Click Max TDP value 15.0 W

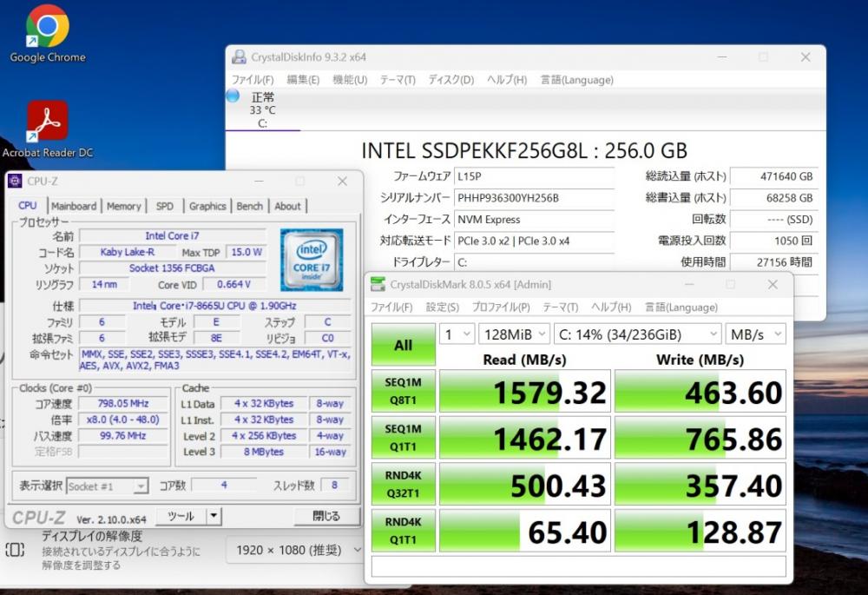point(247,252)
